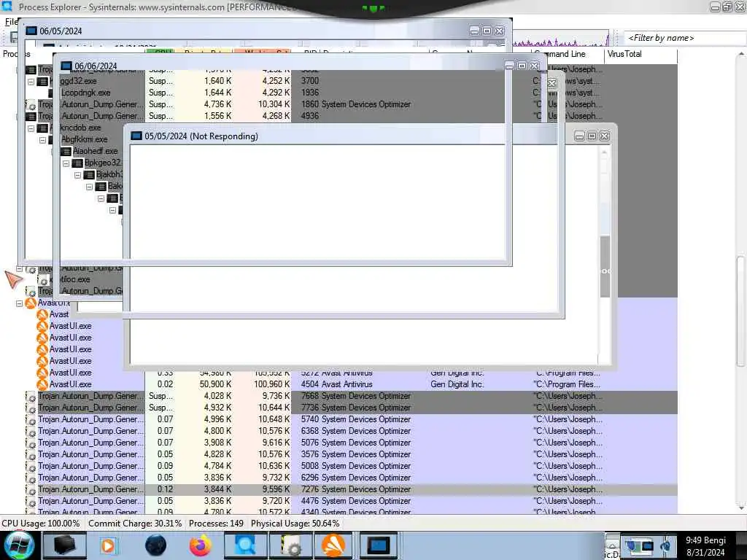The image size is (747, 560).
Task: Click the Aiaohedf.exe process icon
Action: 66,152
